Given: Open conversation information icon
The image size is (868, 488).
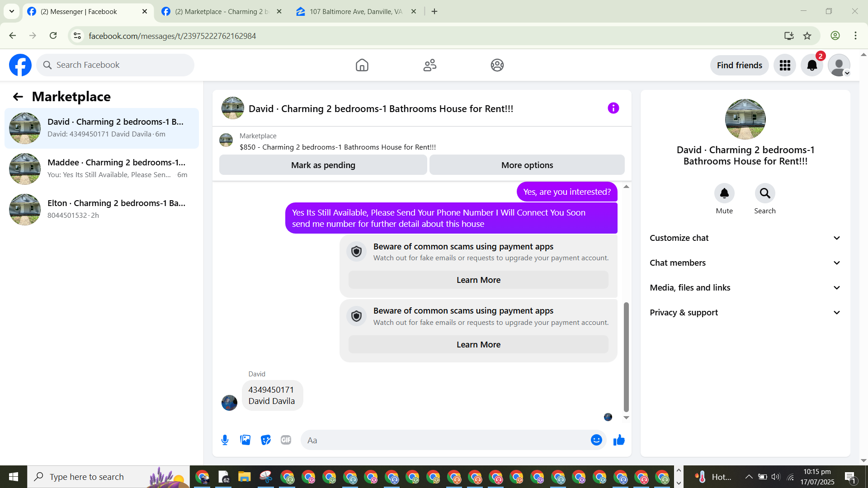Looking at the screenshot, I should 613,108.
